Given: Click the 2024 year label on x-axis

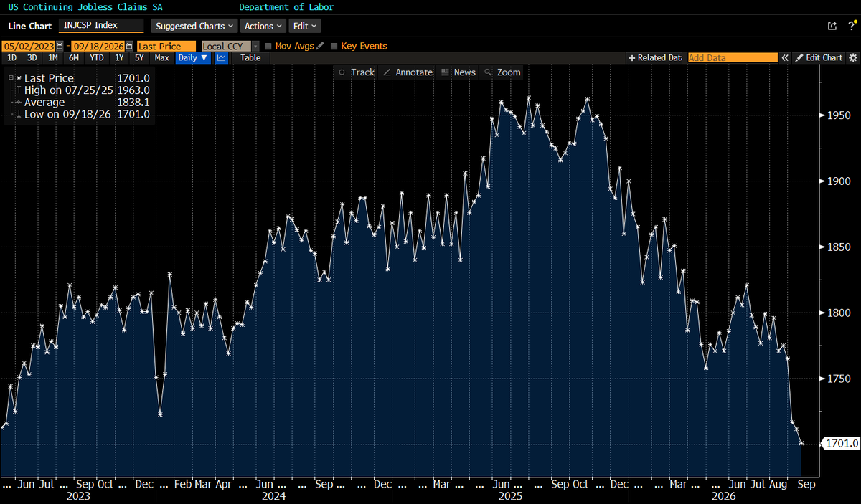Looking at the screenshot, I should [x=274, y=495].
